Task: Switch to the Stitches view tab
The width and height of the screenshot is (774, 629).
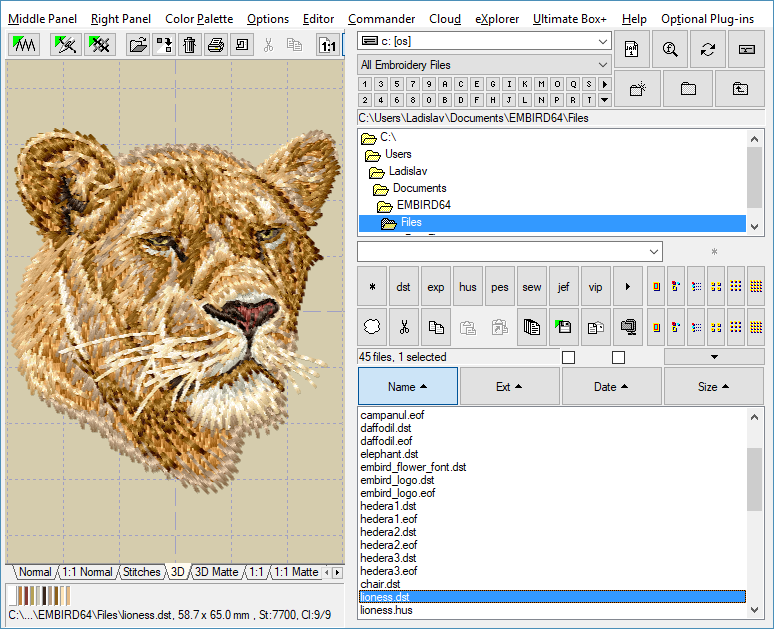Action: tap(142, 572)
